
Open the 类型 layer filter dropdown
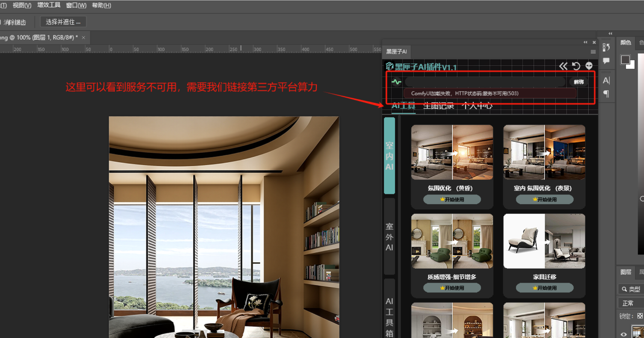[x=631, y=289]
